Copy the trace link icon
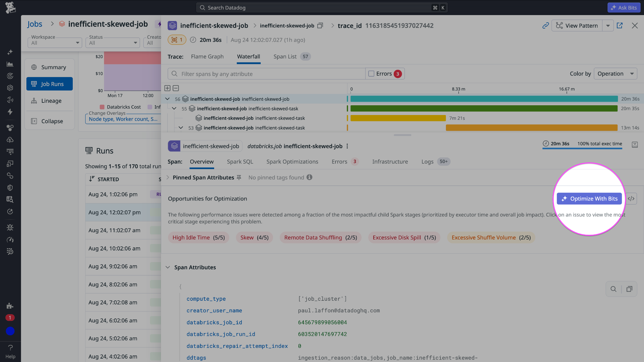 point(546,26)
